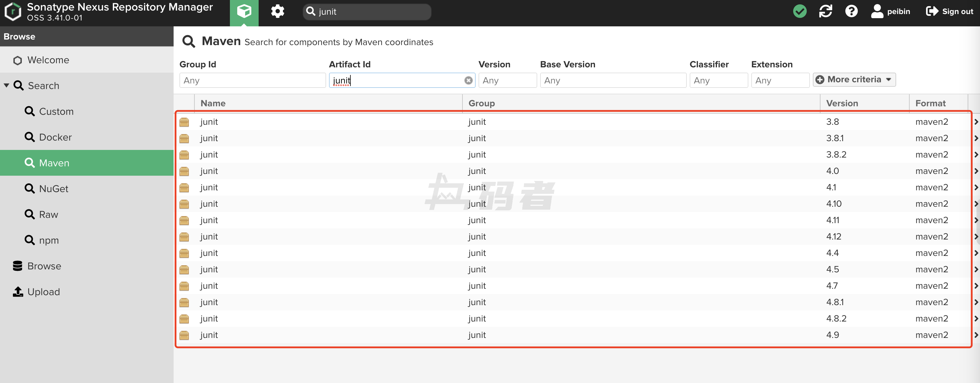Open the Browse cube icon in header
Screen dimensions: 980x383
(244, 11)
